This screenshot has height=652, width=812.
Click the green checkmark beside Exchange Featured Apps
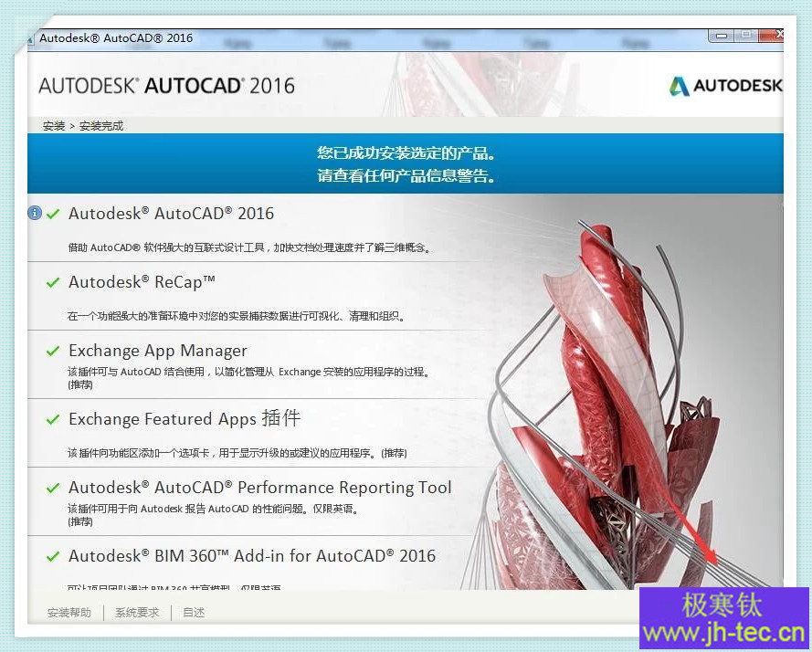[x=53, y=419]
